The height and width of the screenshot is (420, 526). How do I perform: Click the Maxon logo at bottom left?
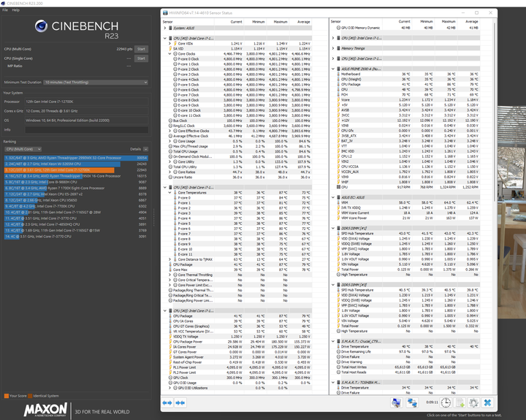click(x=45, y=410)
